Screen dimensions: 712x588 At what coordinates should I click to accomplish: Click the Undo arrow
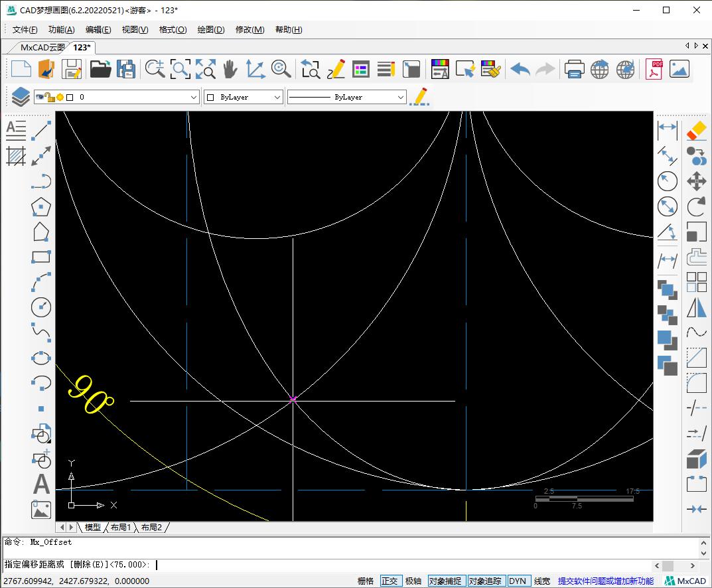pos(520,69)
